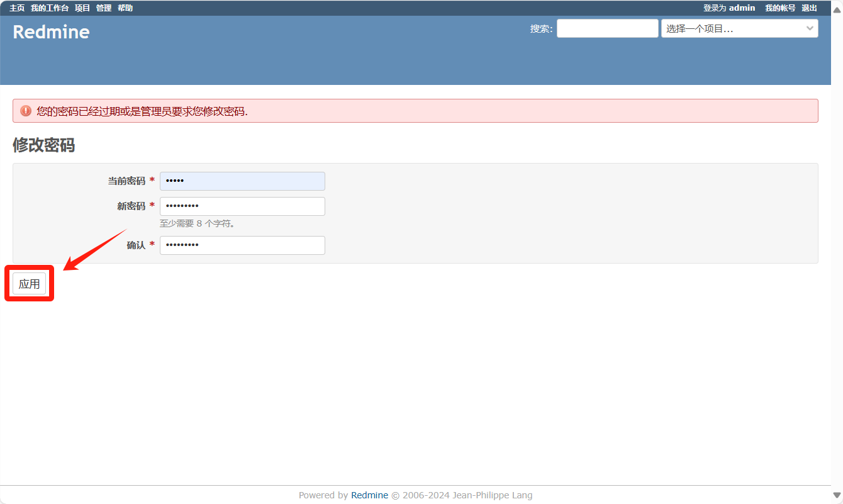Click 帮助 in the top menu
This screenshot has height=504, width=843.
[x=125, y=8]
